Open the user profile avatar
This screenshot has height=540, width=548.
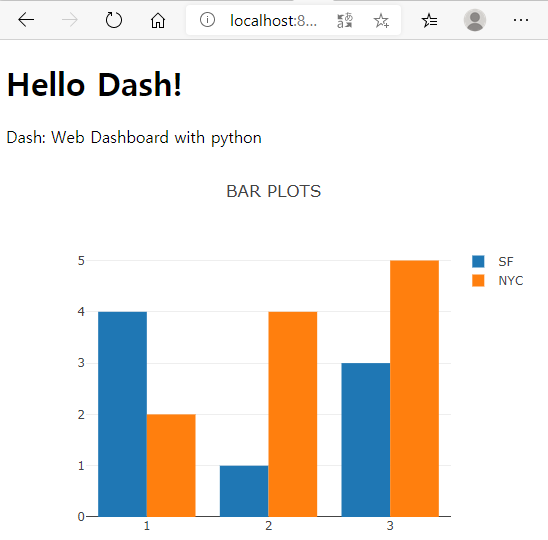(475, 20)
